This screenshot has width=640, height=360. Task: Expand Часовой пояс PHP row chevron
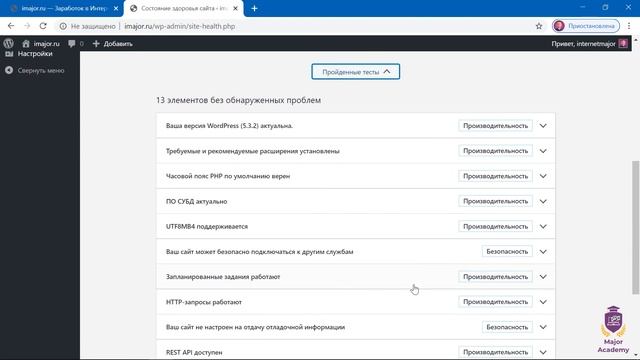tap(543, 176)
